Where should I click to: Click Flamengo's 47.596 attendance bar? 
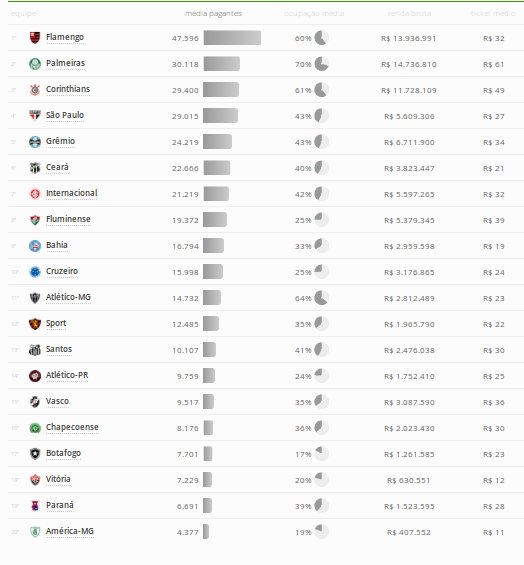tap(232, 38)
